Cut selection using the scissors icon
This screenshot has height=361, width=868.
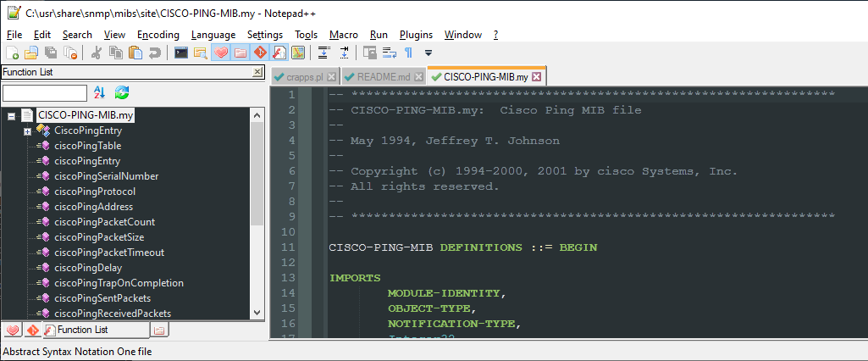click(x=96, y=53)
